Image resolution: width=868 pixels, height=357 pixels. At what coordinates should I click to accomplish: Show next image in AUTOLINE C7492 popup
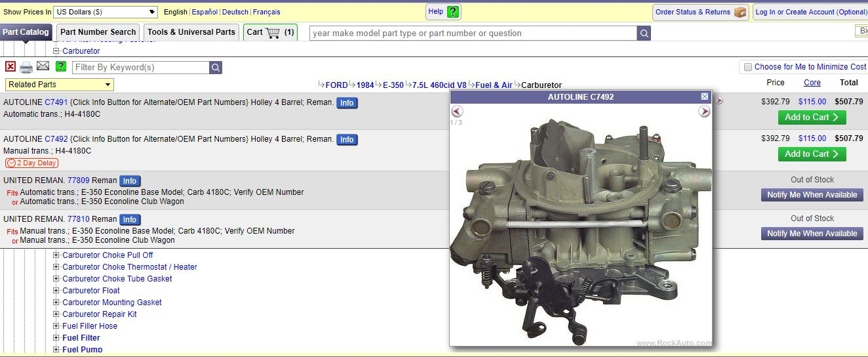704,112
